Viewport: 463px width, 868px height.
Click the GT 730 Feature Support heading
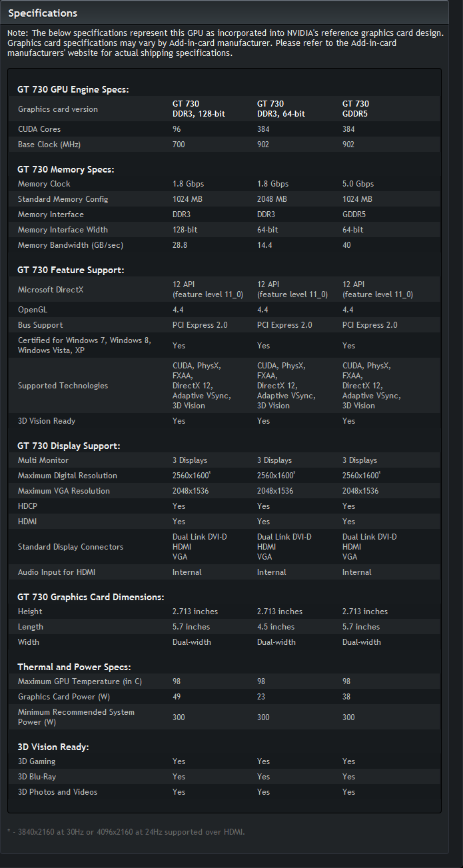click(71, 270)
